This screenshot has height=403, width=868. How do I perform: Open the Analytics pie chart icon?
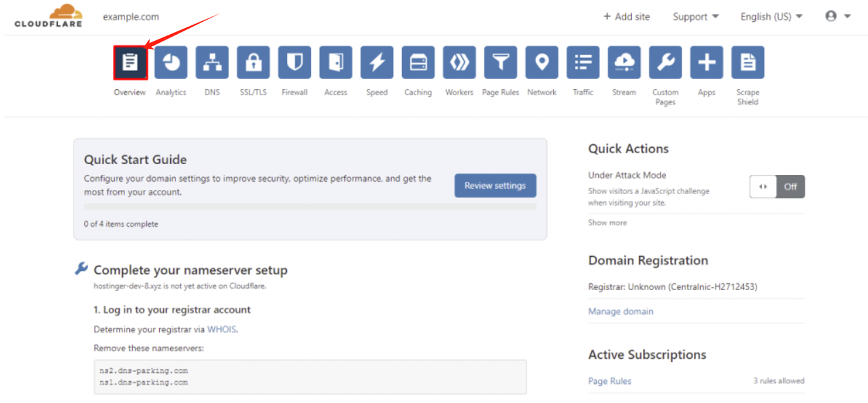point(171,63)
